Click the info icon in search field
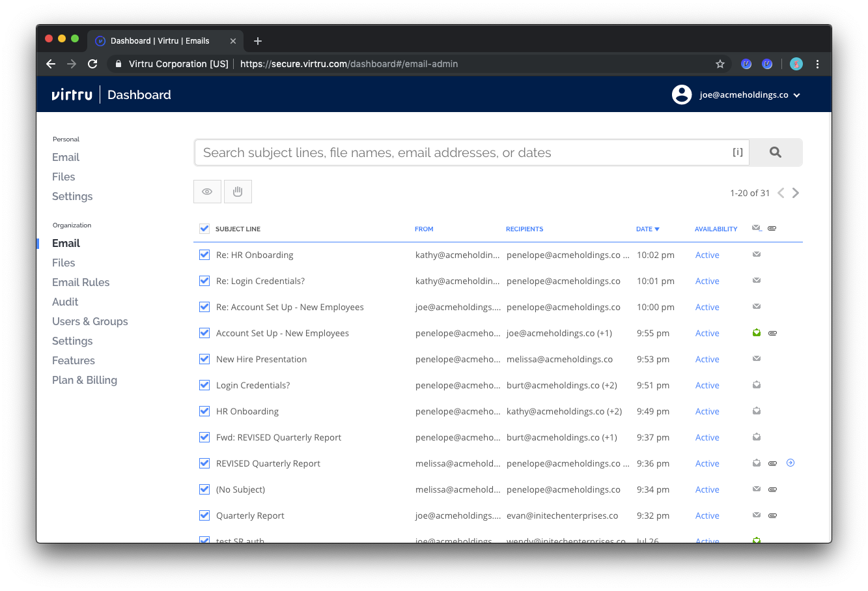The height and width of the screenshot is (591, 868). [x=737, y=152]
